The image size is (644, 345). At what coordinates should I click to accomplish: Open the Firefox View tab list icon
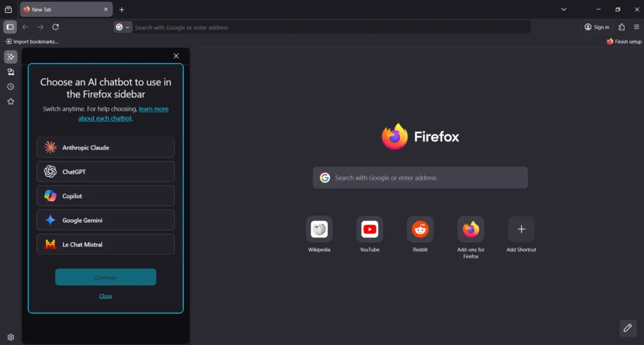pos(8,9)
